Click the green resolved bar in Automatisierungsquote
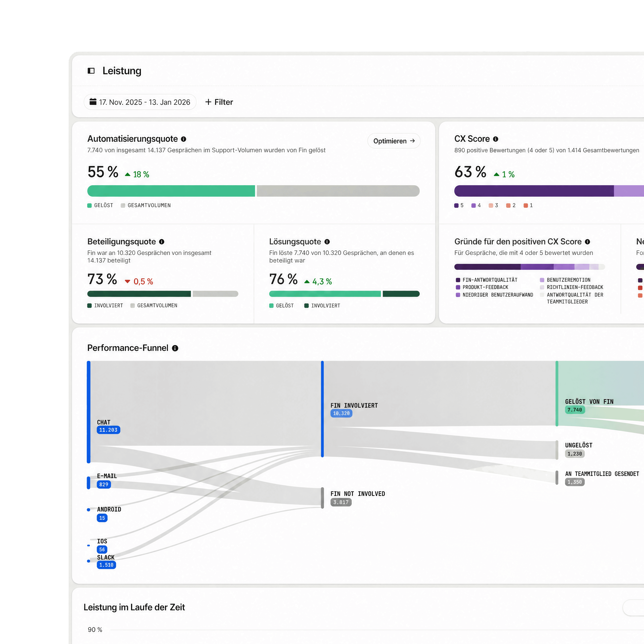The width and height of the screenshot is (644, 644). [171, 191]
